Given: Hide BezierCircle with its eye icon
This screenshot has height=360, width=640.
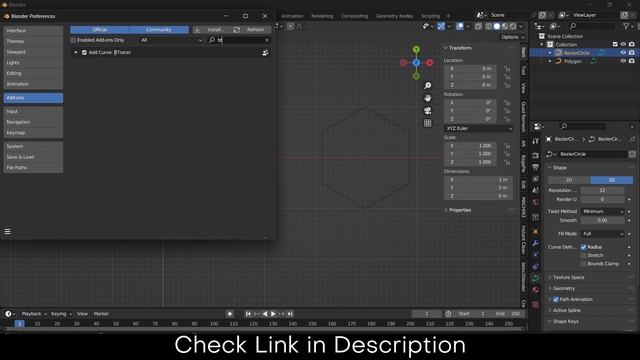Looking at the screenshot, I should [623, 53].
